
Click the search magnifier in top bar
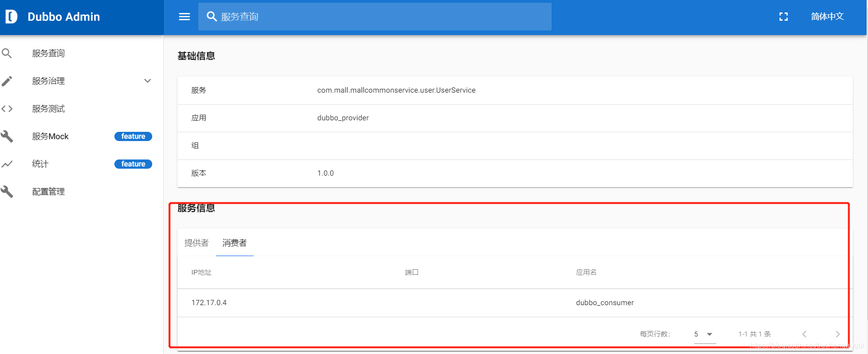pyautogui.click(x=212, y=17)
